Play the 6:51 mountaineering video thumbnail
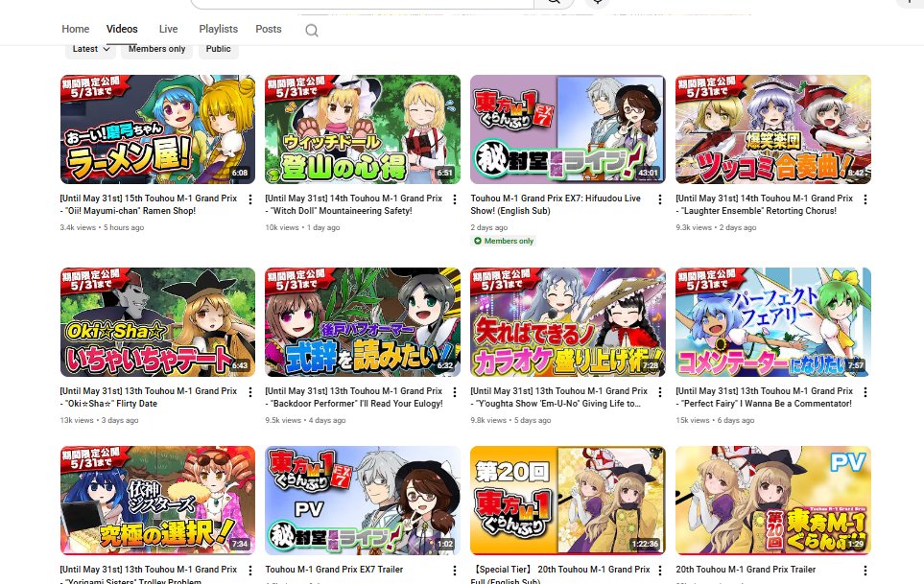 coord(363,129)
